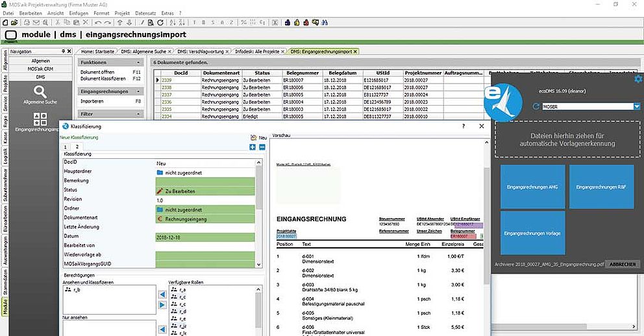Switch to DMS: Verschlagwortung tab

tap(200, 51)
